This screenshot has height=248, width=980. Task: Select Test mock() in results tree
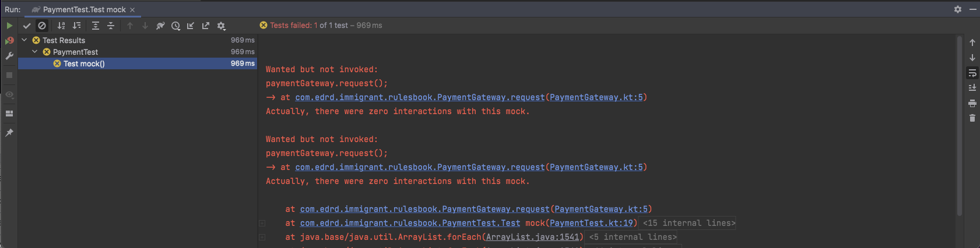(84, 63)
